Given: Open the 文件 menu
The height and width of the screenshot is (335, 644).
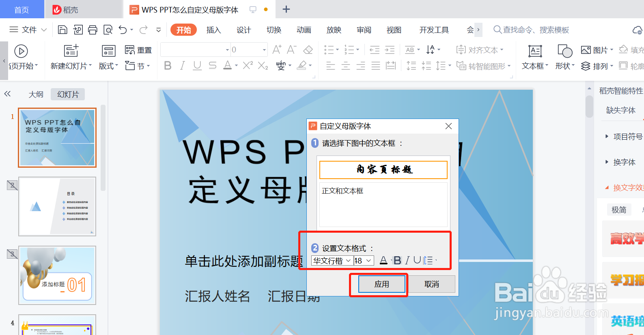Looking at the screenshot, I should point(28,30).
